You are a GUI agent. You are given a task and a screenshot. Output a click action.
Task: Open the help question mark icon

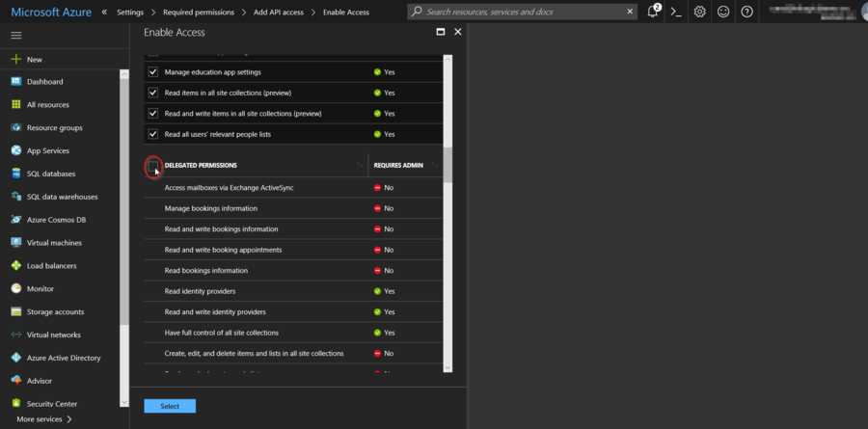[746, 12]
